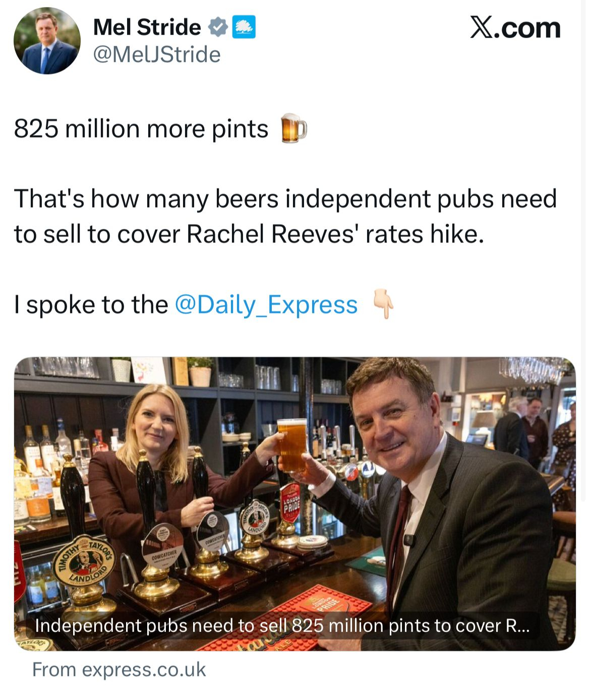Viewport: 590px width, 700px height.
Task: Open the 'From express.co.uk' source link
Action: coord(119,669)
